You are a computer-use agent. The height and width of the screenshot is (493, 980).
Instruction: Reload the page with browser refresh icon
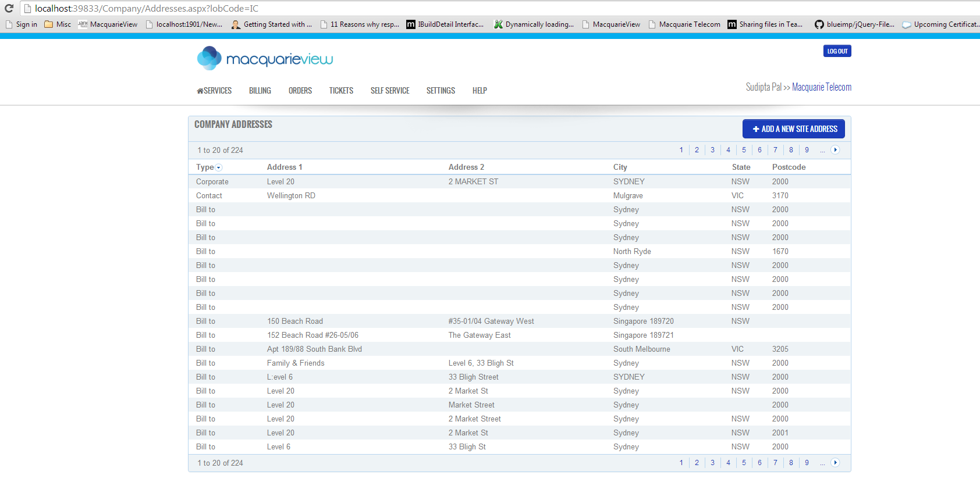[x=9, y=8]
